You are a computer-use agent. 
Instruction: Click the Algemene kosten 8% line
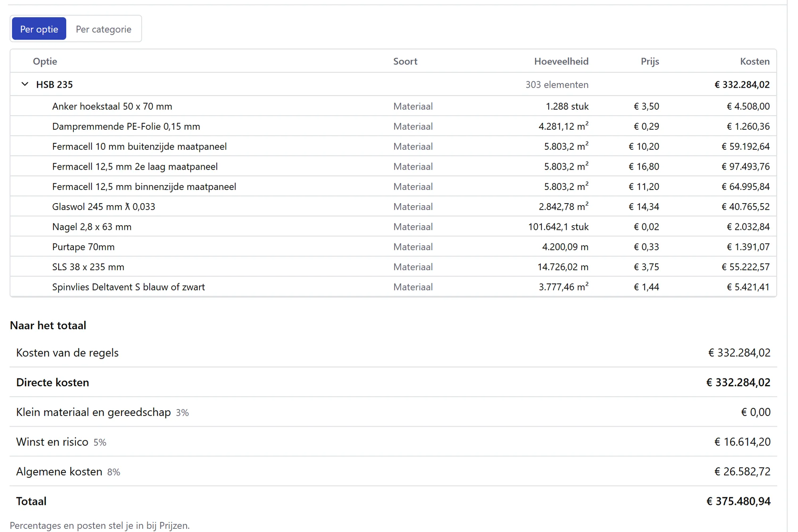[393, 471]
